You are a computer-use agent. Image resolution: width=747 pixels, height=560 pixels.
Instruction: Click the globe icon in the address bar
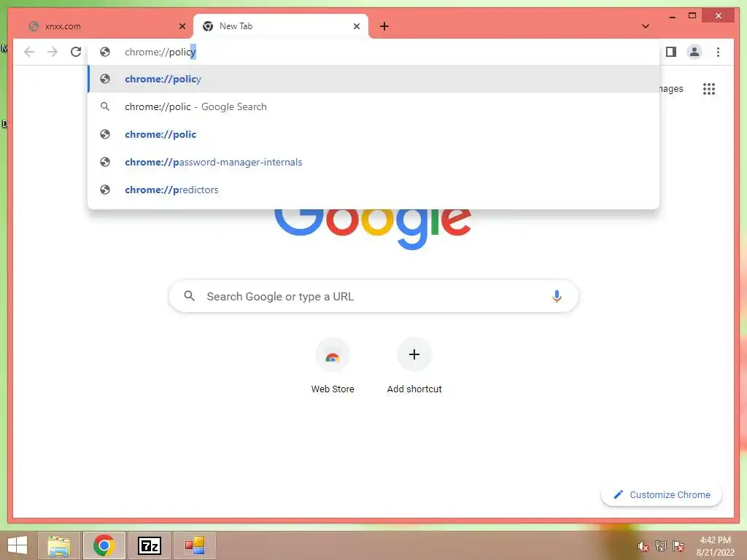coord(105,52)
